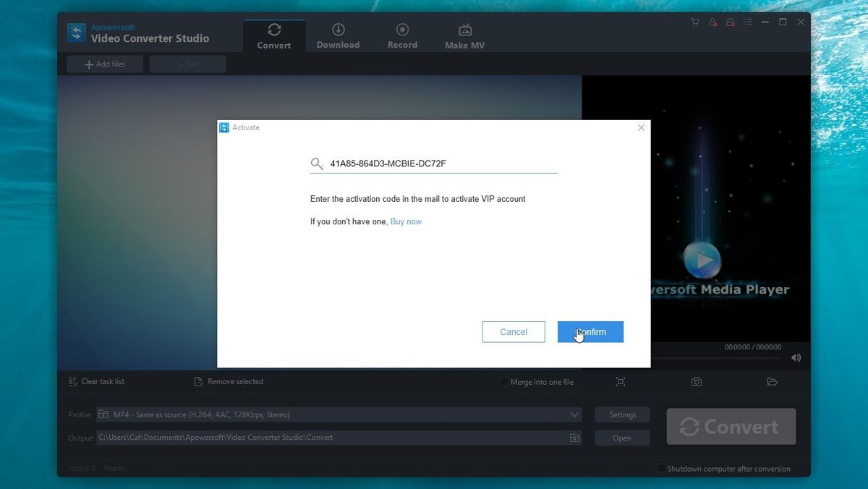Open the list menu icon in title bar
The height and width of the screenshot is (489, 868).
point(748,22)
